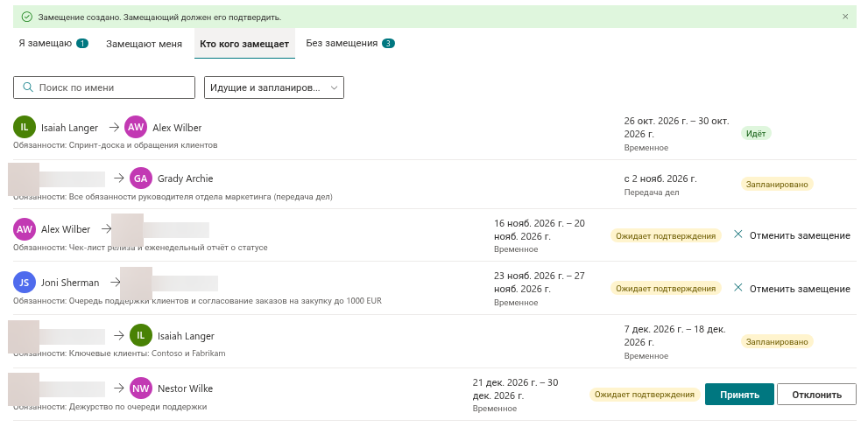Click Isaiah Langer's avatar in 7 дек. row
This screenshot has height=427, width=868.
point(141,336)
